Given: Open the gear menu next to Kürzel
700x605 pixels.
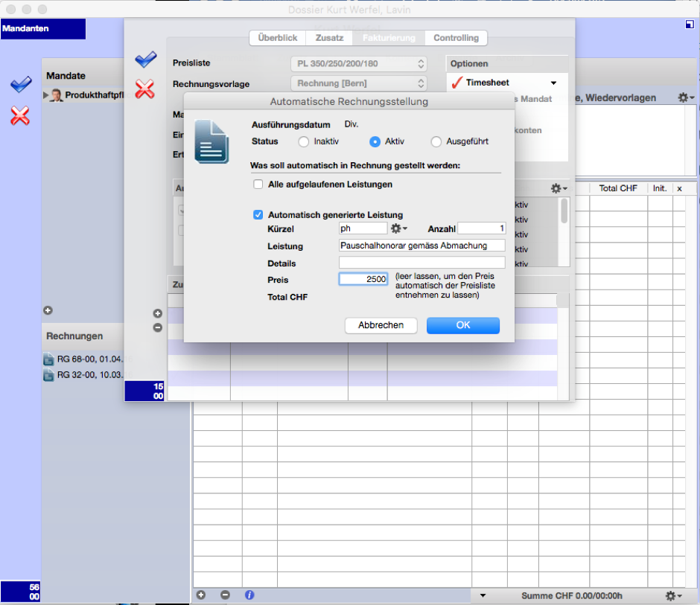Looking at the screenshot, I should (398, 228).
